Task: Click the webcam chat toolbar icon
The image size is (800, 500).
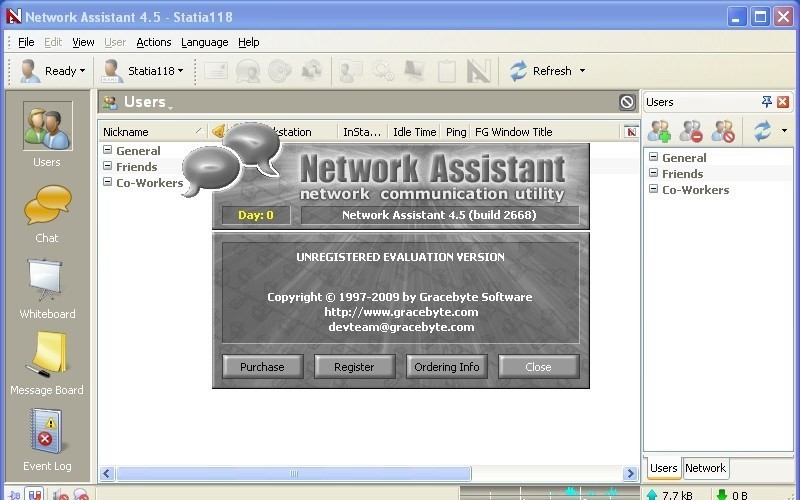Action: [x=248, y=71]
